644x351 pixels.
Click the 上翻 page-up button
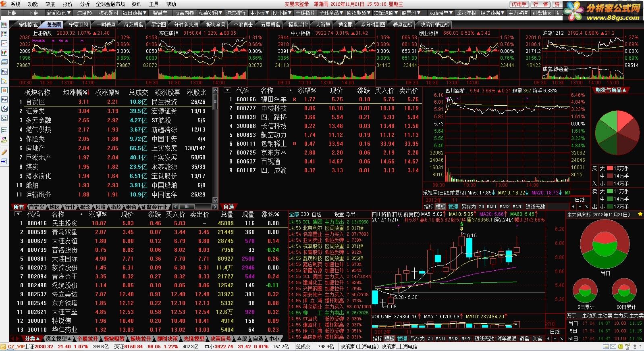[x=12, y=13]
